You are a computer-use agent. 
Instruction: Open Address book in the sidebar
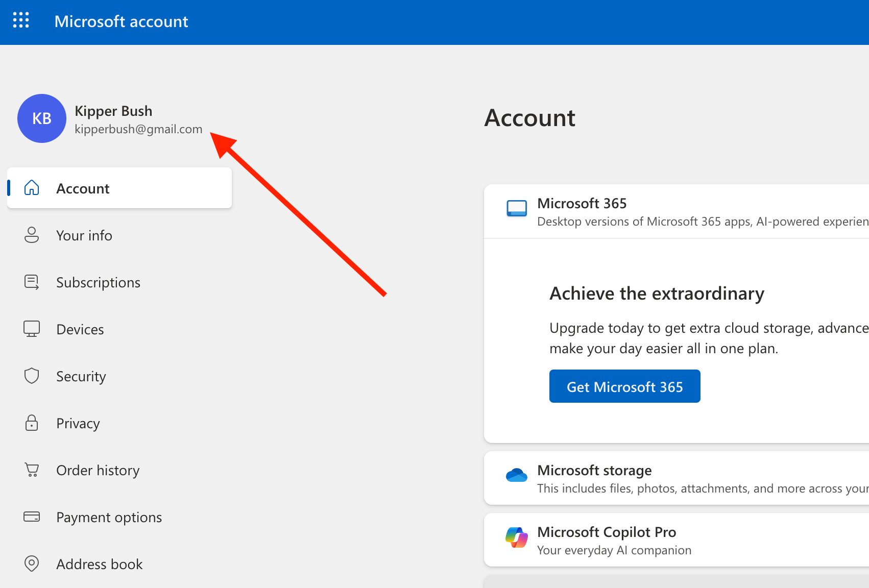click(x=119, y=564)
